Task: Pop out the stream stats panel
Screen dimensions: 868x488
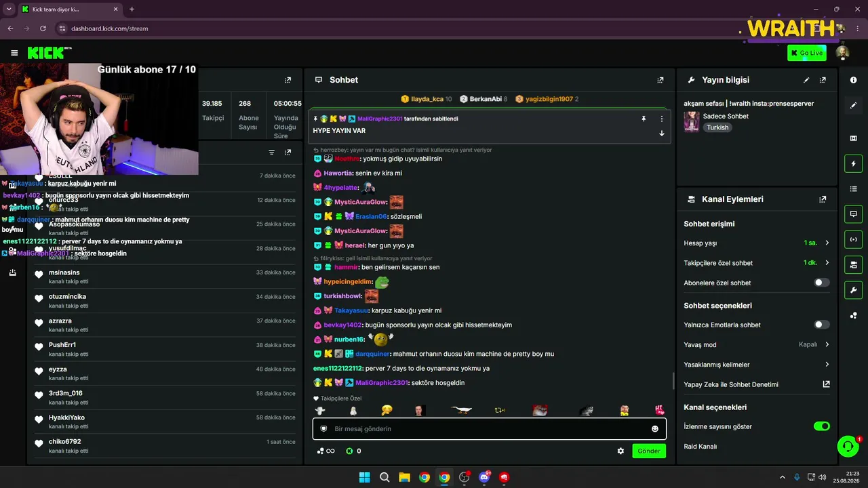Action: 288,80
